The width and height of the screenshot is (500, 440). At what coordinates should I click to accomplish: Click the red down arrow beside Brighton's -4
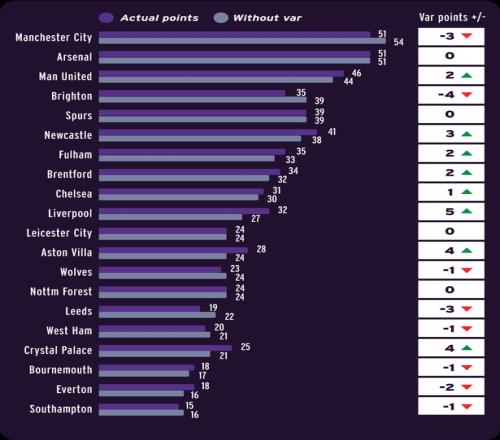tap(467, 95)
